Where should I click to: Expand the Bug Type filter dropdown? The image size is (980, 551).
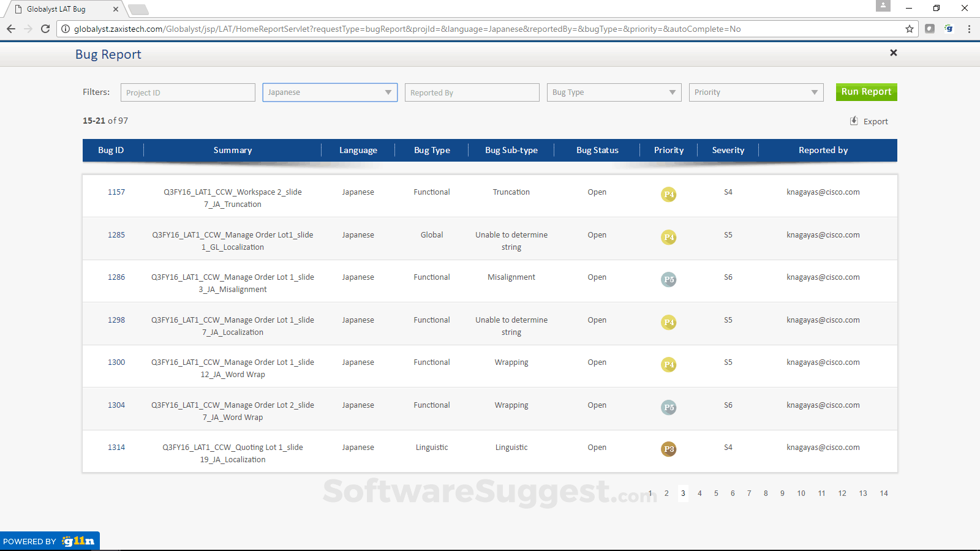pos(614,92)
